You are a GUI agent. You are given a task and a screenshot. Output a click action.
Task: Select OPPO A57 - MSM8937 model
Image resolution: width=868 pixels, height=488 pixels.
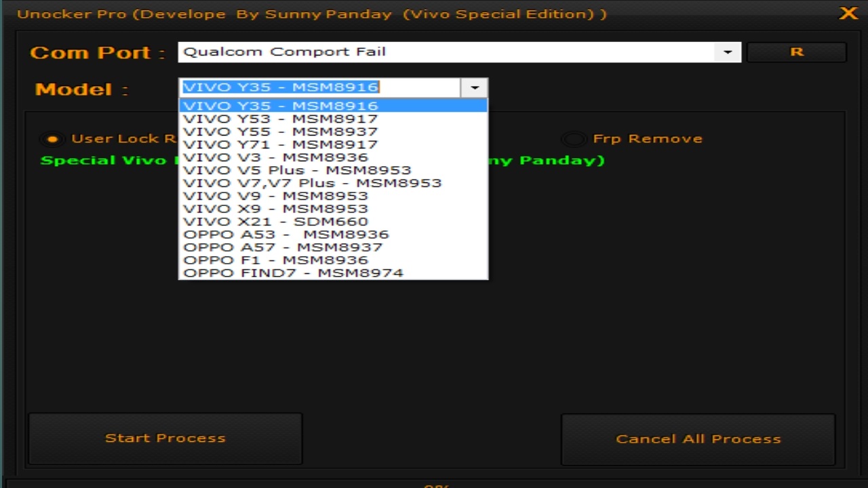[333, 247]
